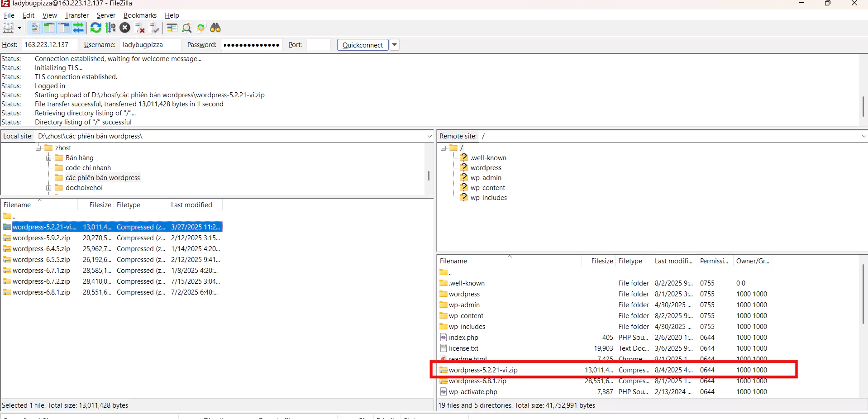This screenshot has width=868, height=419.
Task: Collapse the zhost folder in local tree
Action: click(38, 148)
